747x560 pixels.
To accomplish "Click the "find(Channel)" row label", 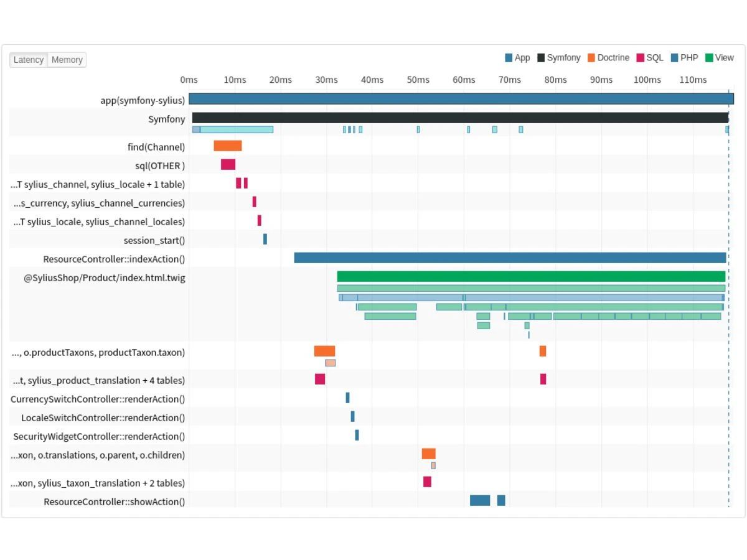I will (156, 147).
